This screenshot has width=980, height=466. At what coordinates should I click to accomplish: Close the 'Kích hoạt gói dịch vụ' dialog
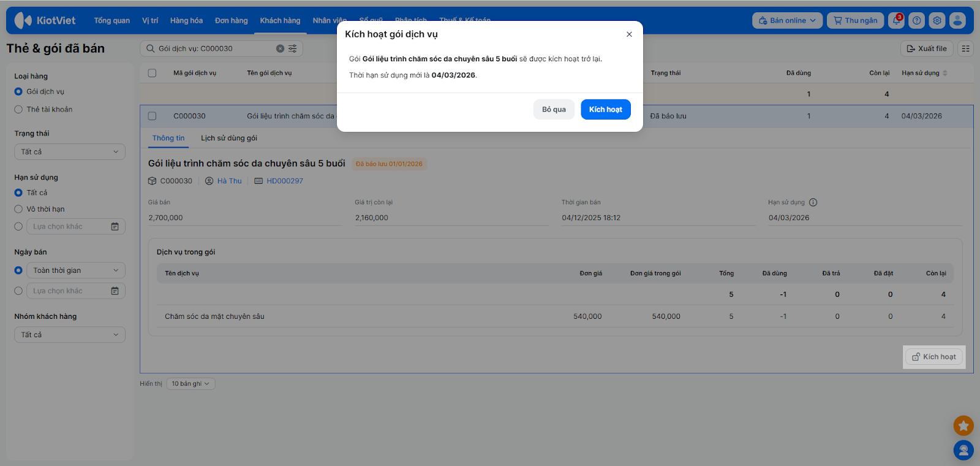(x=629, y=34)
